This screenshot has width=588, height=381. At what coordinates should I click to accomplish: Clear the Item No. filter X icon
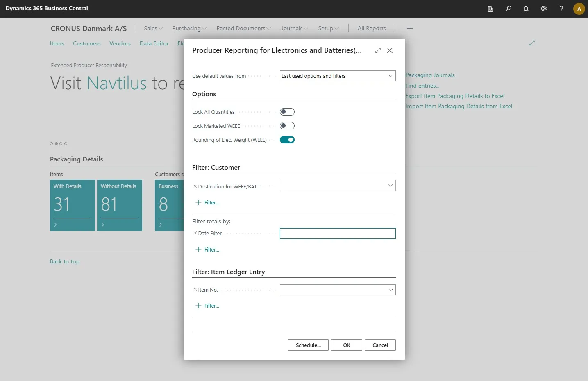point(195,290)
